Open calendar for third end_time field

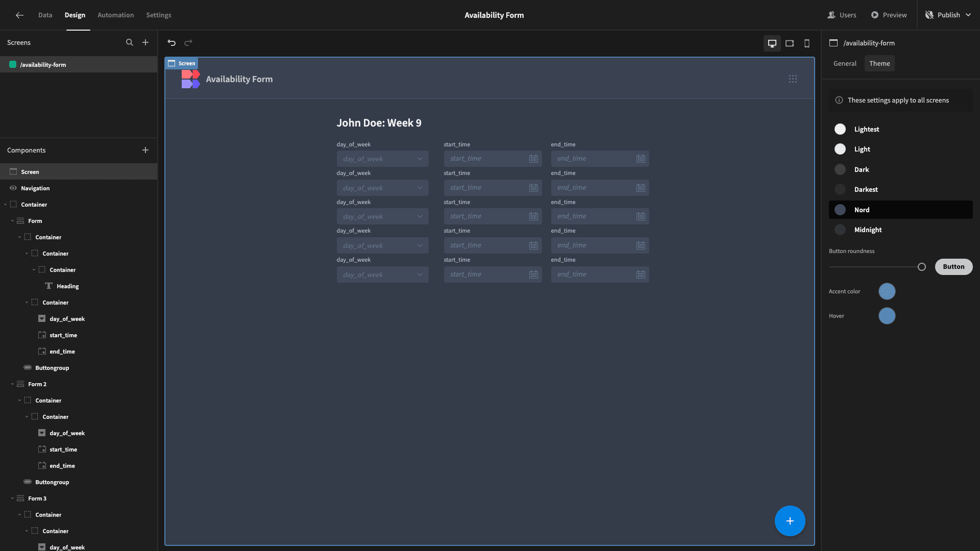pyautogui.click(x=641, y=216)
